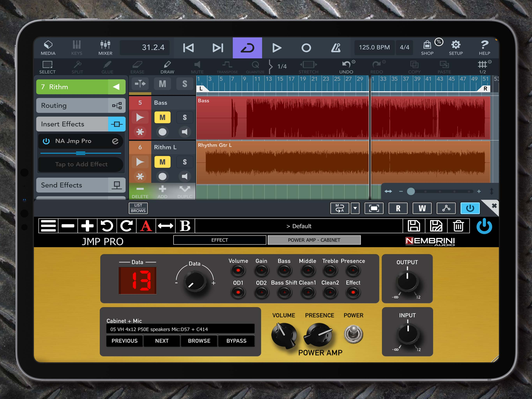Click the Record transport button

[306, 48]
